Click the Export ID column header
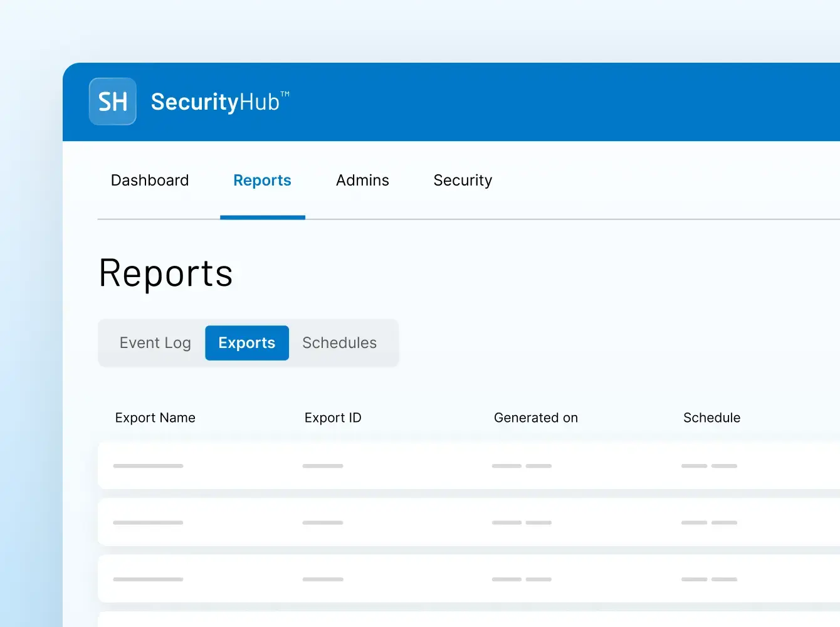The image size is (840, 627). (332, 418)
